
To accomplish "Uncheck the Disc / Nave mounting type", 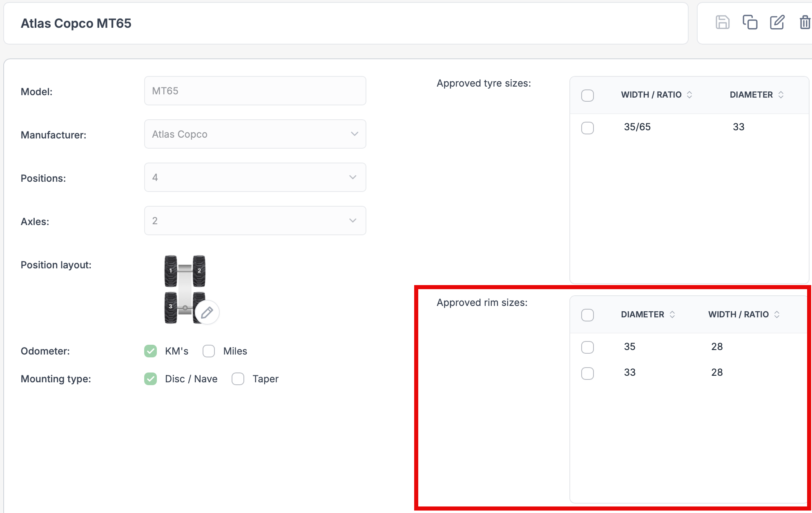I will 151,379.
